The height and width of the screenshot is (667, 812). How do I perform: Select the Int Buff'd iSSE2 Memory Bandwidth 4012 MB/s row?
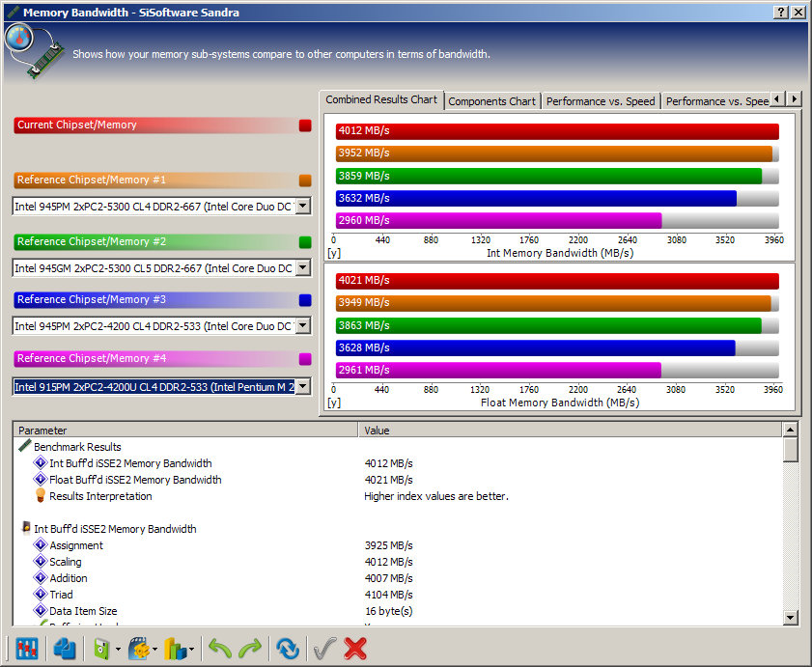tap(398, 463)
